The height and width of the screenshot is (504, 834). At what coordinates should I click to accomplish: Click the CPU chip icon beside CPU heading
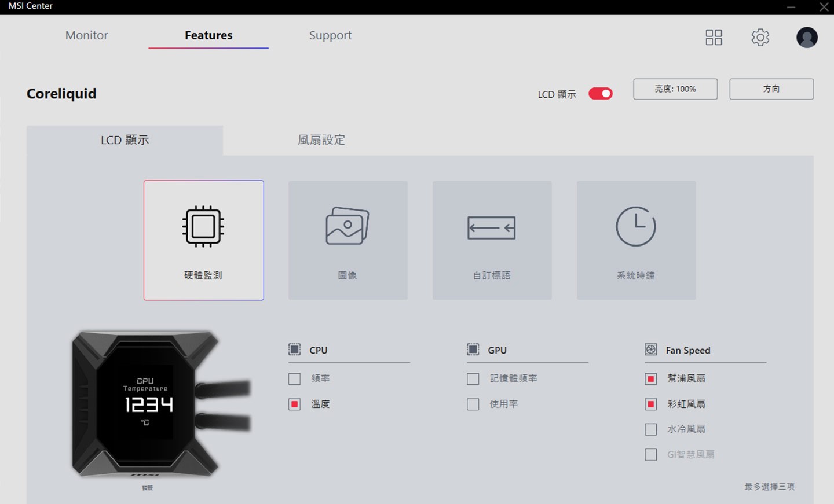click(x=294, y=350)
